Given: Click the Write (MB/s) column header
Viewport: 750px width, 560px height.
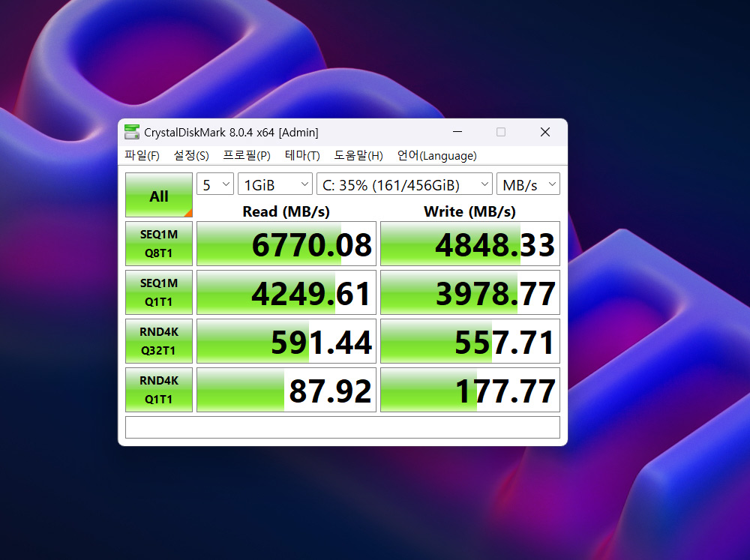Looking at the screenshot, I should 469,211.
